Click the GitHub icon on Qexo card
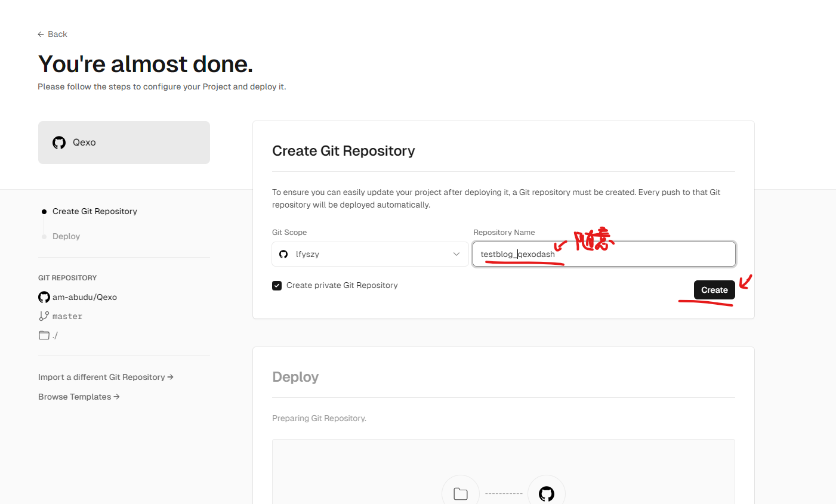The width and height of the screenshot is (836, 504). [59, 143]
